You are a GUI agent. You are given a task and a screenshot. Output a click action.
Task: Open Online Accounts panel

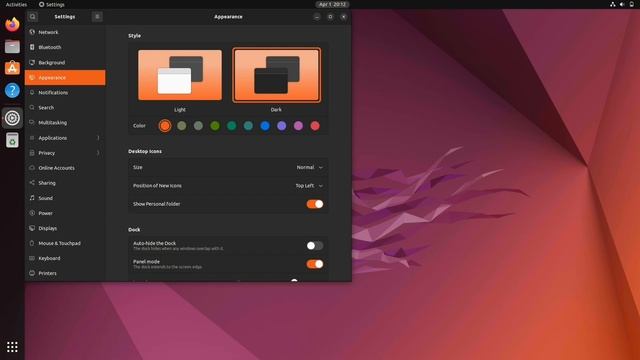pyautogui.click(x=65, y=168)
